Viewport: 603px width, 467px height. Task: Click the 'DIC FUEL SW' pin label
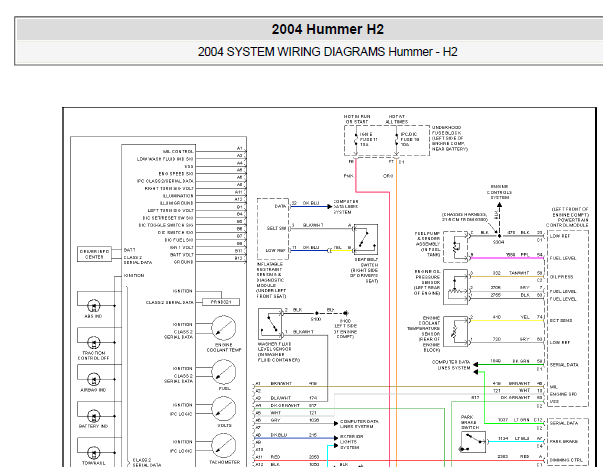[179, 240]
